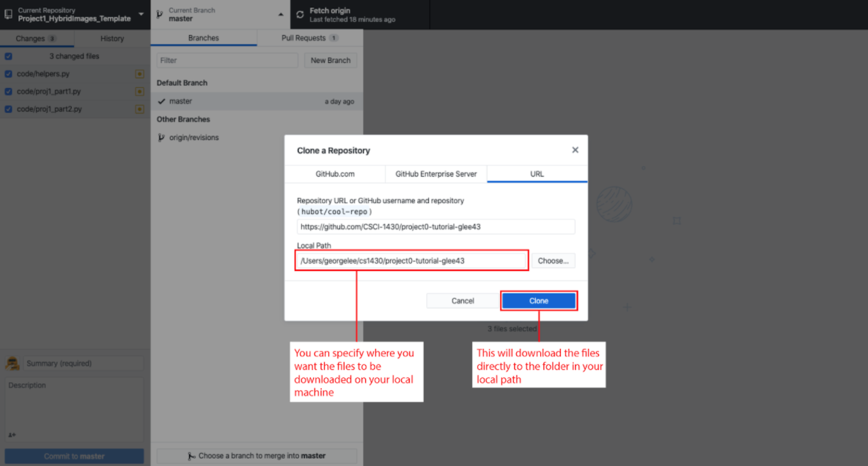Image resolution: width=868 pixels, height=466 pixels.
Task: Click Choose to browse for local path
Action: [x=553, y=260]
